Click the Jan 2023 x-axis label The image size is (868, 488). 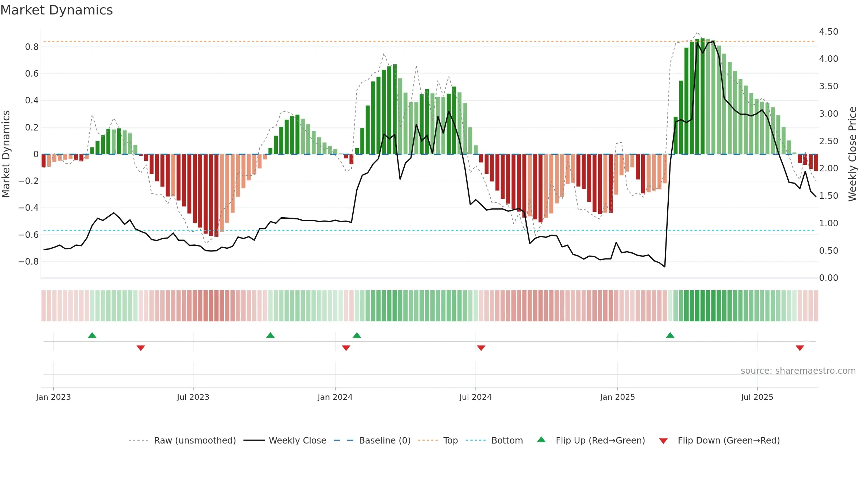pos(54,397)
